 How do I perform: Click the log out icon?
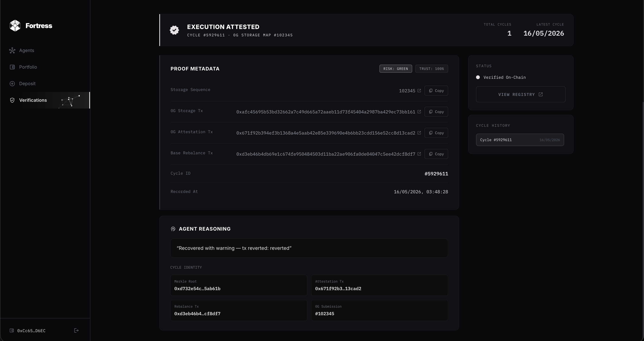point(76,330)
